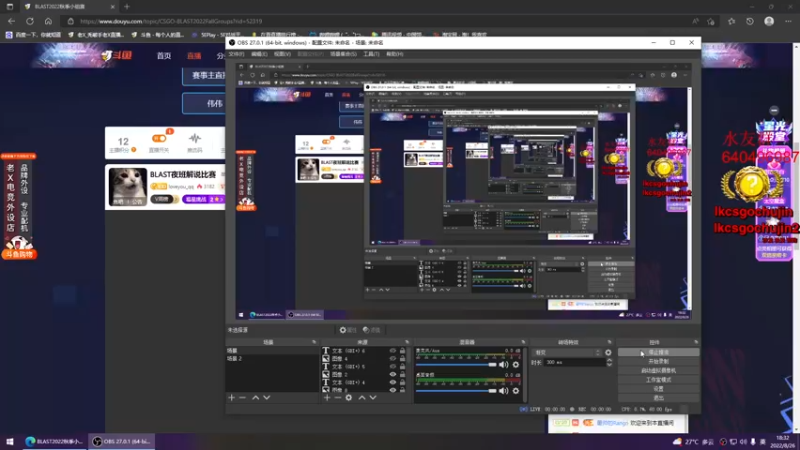Toggle lock on 文本 (GDI+) 5 source
Viewport: 800px width, 450px height.
point(403,366)
